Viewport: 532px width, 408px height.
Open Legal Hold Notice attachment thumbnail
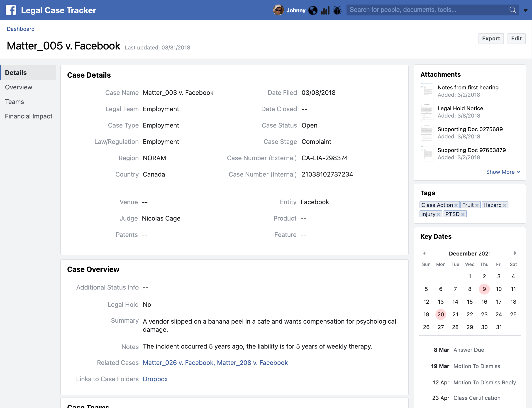pos(427,112)
